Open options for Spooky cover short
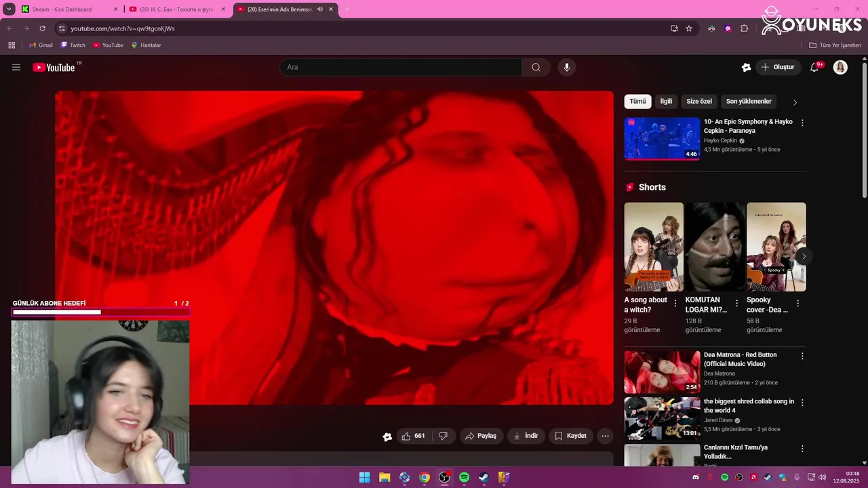 (797, 303)
